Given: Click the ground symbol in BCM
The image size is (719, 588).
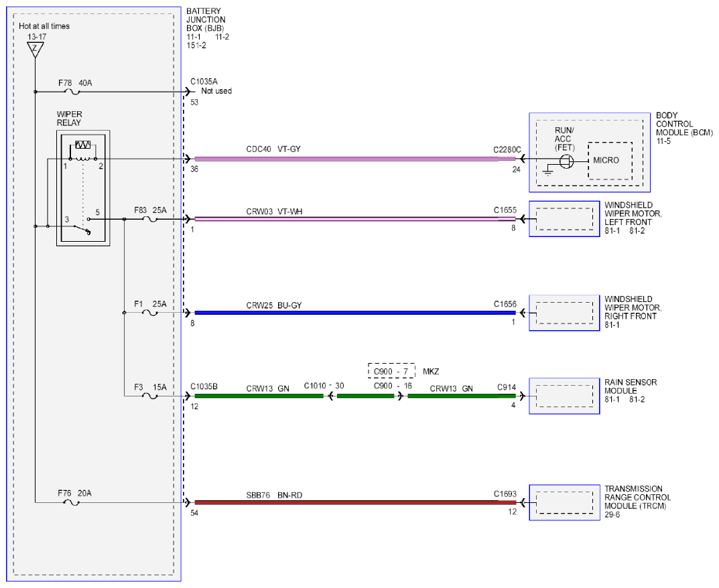Looking at the screenshot, I should coord(547,171).
